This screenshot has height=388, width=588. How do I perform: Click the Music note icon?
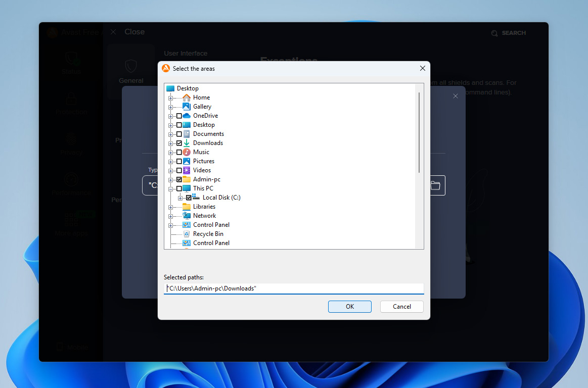tap(187, 152)
